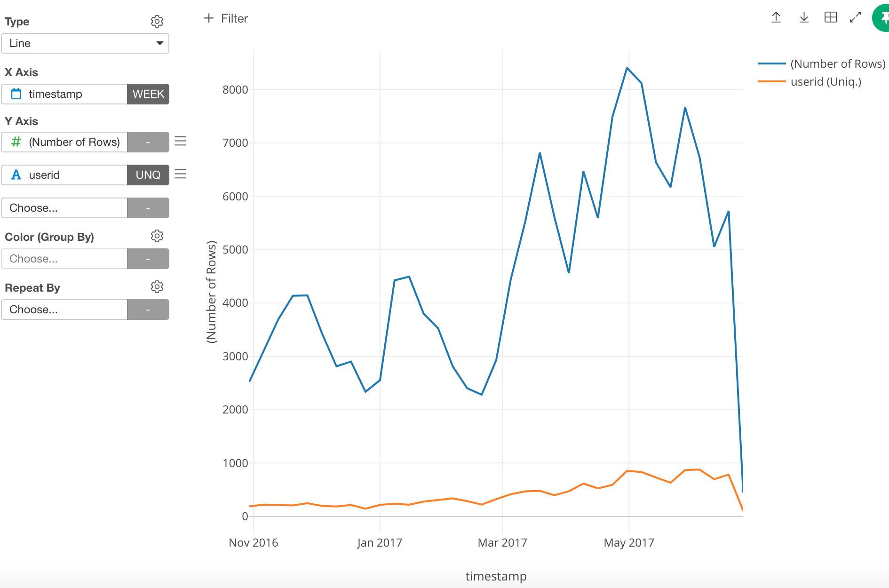
Task: Open menu for userid series
Action: click(181, 174)
